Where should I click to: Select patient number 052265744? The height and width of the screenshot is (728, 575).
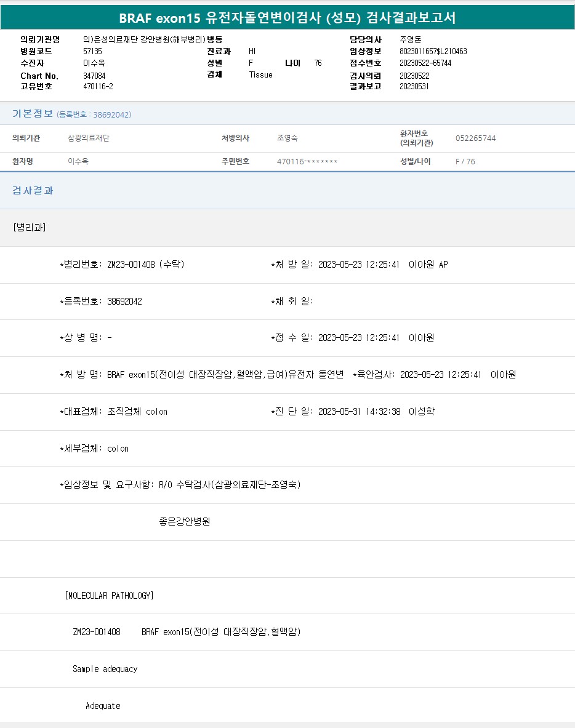pyautogui.click(x=476, y=138)
